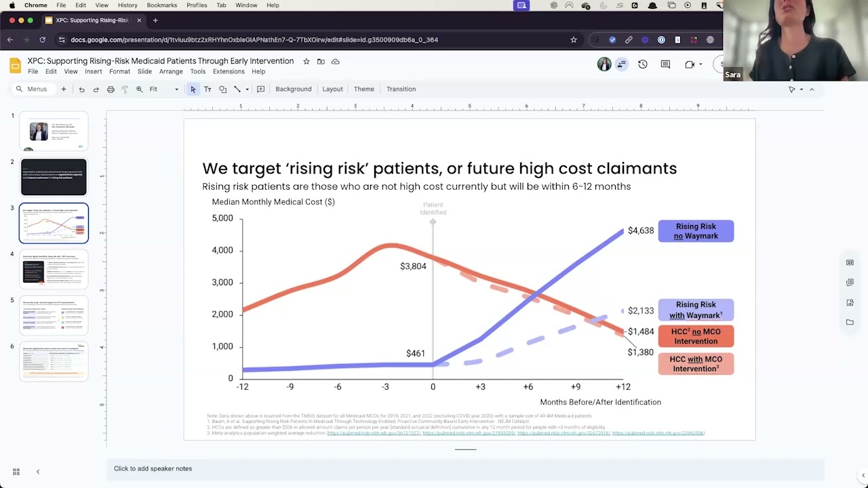This screenshot has width=868, height=488.
Task: Click the slide title text
Action: pyautogui.click(x=439, y=168)
